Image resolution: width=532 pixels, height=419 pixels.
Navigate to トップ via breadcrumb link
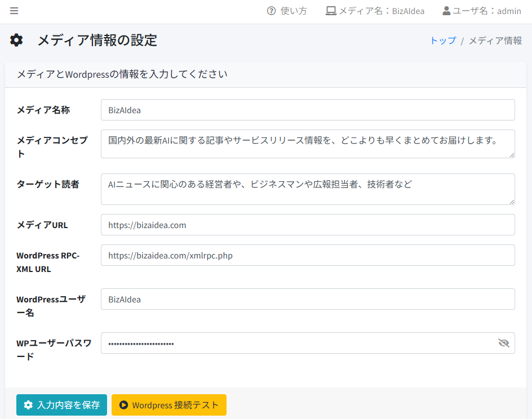[443, 40]
